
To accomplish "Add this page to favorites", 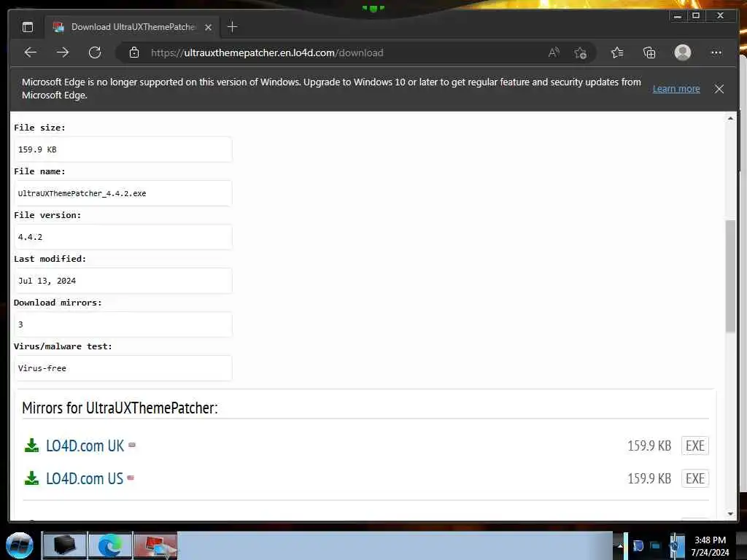I will coord(580,52).
